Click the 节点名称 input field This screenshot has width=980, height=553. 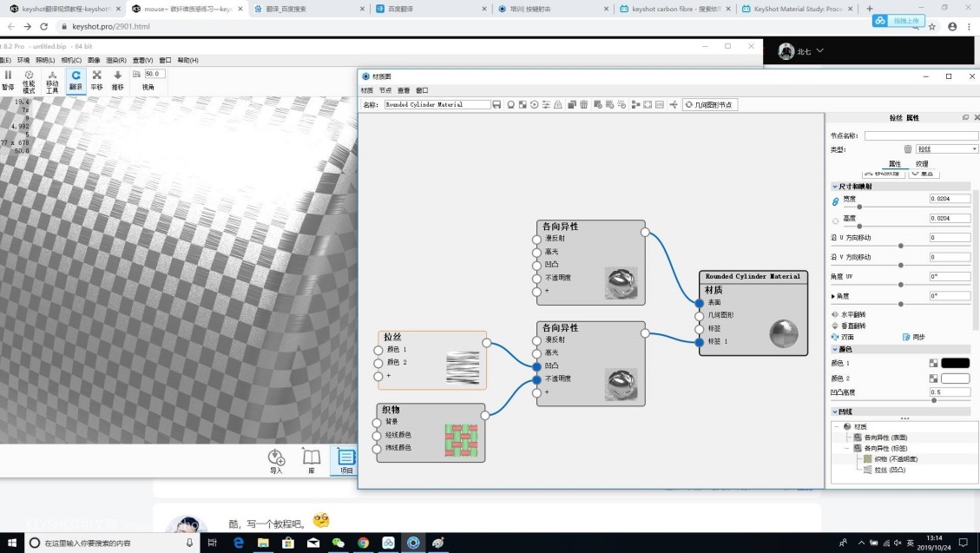coord(921,135)
